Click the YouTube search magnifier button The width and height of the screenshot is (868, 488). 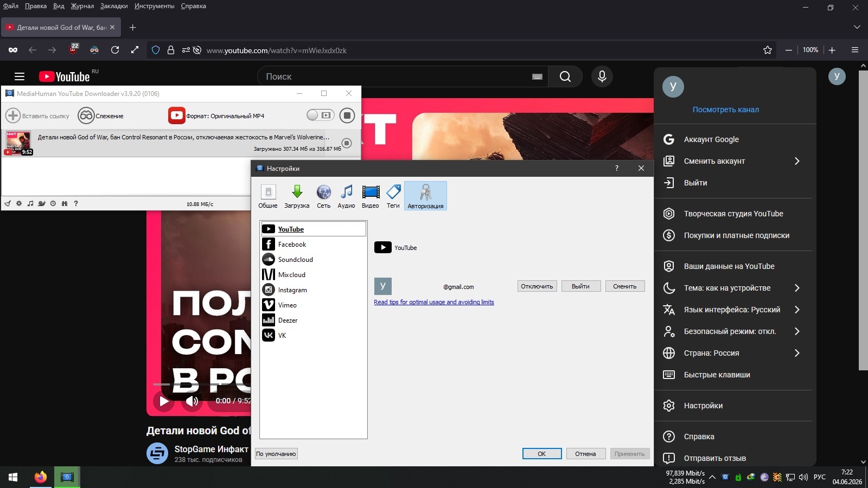pyautogui.click(x=565, y=76)
